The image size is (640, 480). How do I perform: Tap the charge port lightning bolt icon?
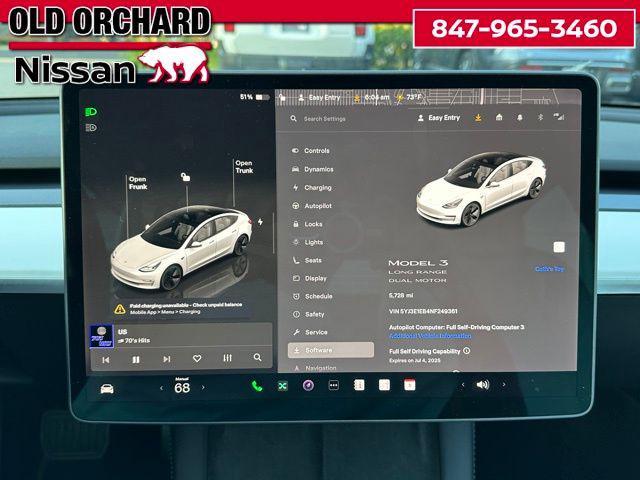(260, 222)
